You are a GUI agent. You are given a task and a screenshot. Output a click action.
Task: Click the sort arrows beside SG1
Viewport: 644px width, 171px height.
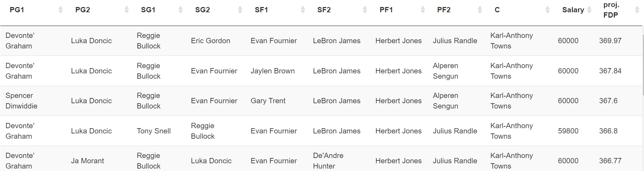point(180,10)
